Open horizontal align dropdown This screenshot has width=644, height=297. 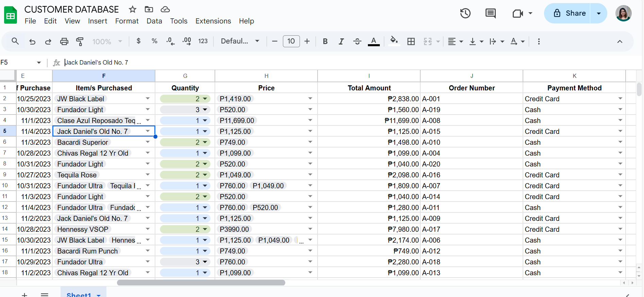coord(455,41)
